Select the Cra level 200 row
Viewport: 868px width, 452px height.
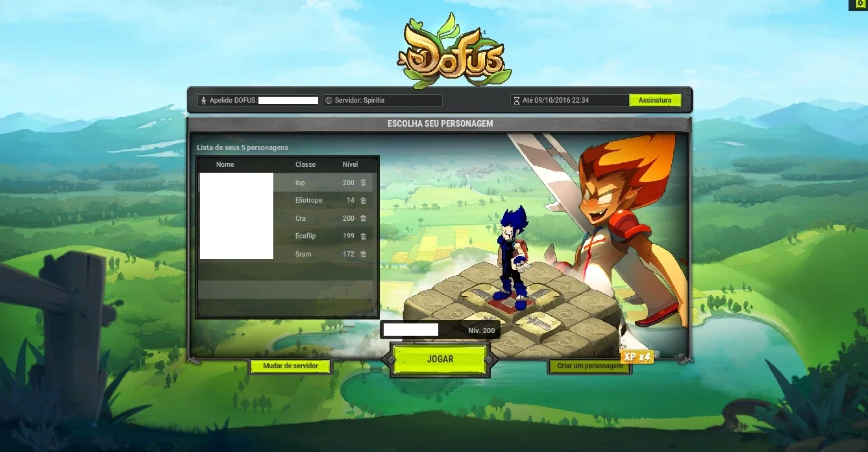[x=286, y=218]
